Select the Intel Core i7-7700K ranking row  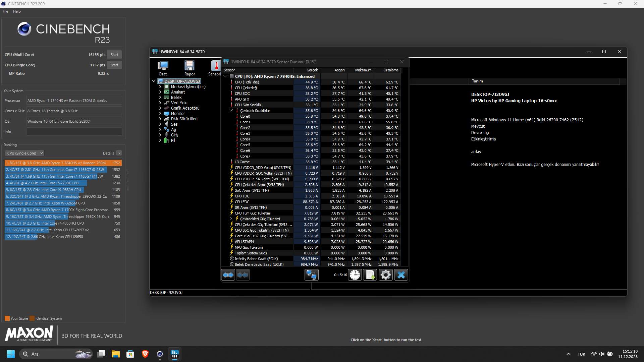(63, 183)
